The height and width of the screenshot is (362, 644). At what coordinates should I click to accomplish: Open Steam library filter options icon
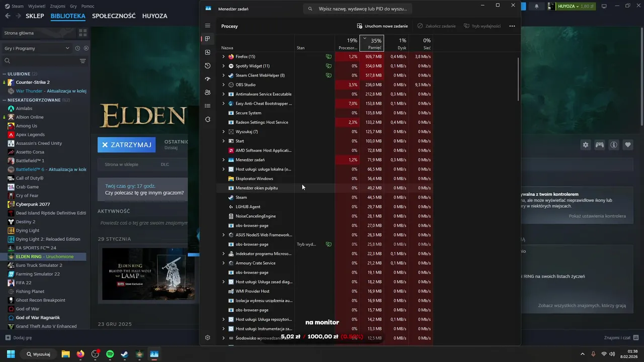[83, 61]
